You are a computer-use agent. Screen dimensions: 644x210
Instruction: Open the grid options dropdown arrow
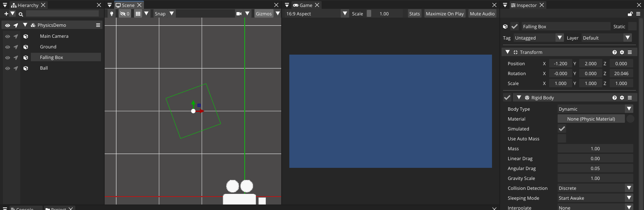click(146, 13)
